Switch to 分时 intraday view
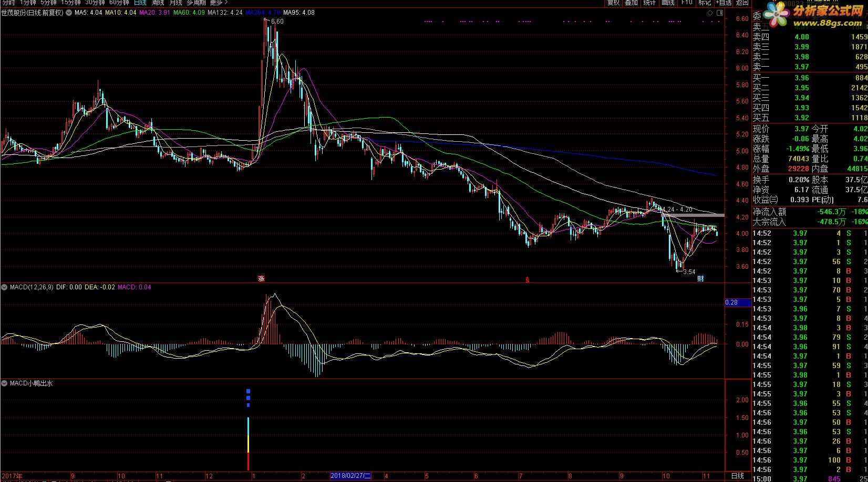 pos(8,3)
